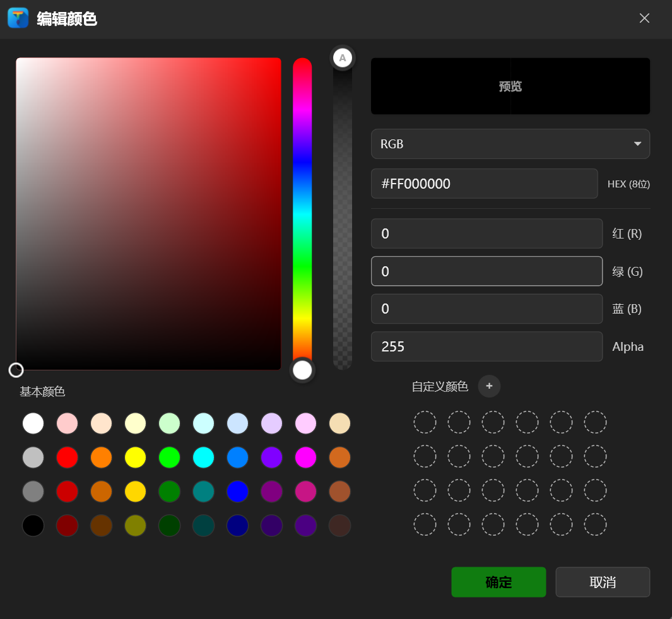Screen dimensions: 672x619
Task: Click the red (R) value field
Action: pyautogui.click(x=486, y=233)
